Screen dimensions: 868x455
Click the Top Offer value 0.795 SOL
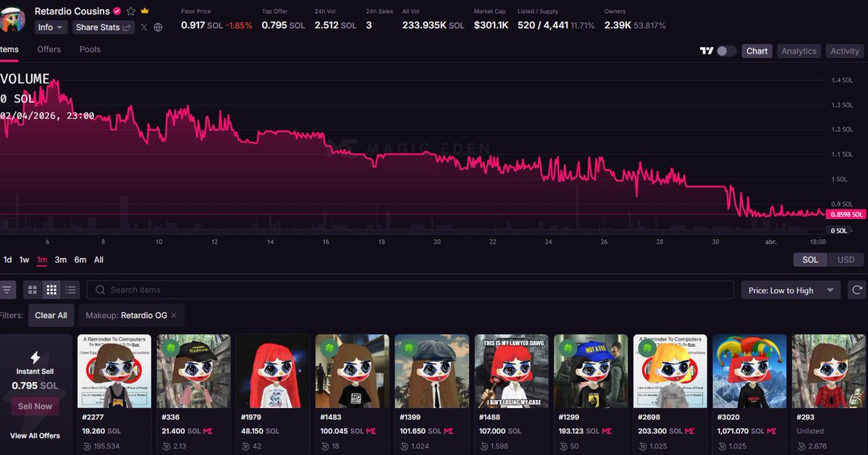click(284, 25)
